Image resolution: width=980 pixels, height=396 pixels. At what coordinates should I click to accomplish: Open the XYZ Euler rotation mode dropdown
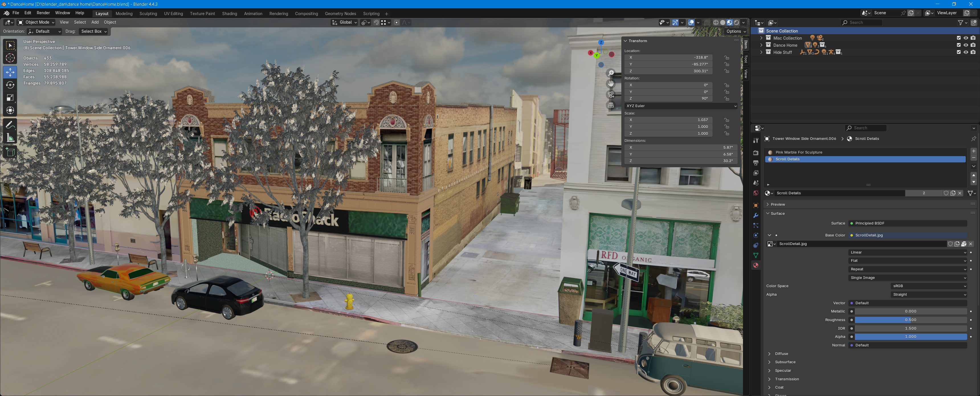tap(681, 106)
